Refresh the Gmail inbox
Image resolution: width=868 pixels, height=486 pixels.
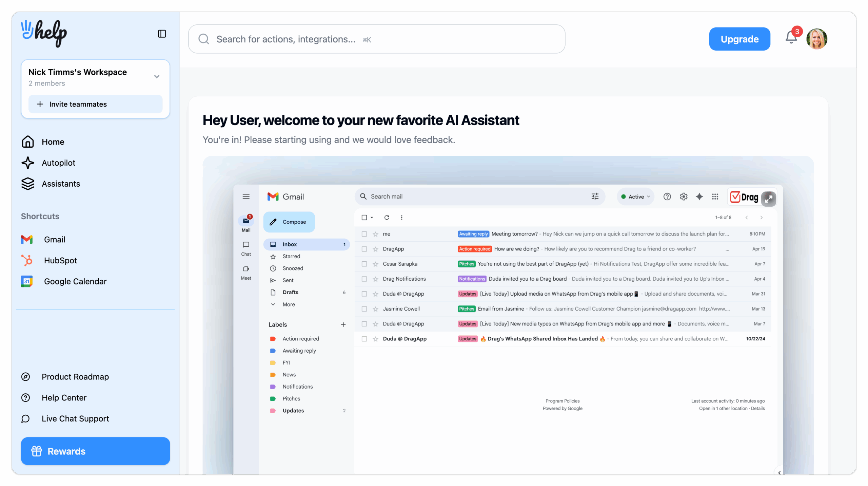(387, 217)
